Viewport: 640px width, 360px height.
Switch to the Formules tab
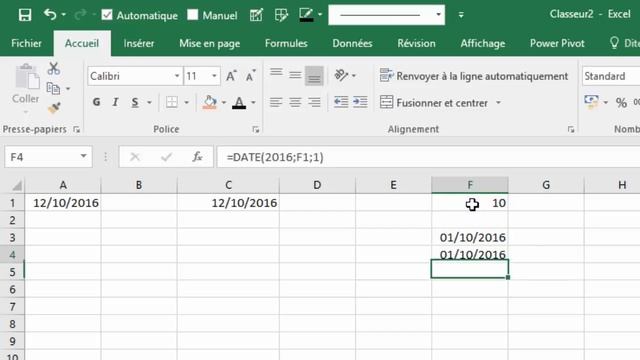pos(286,43)
